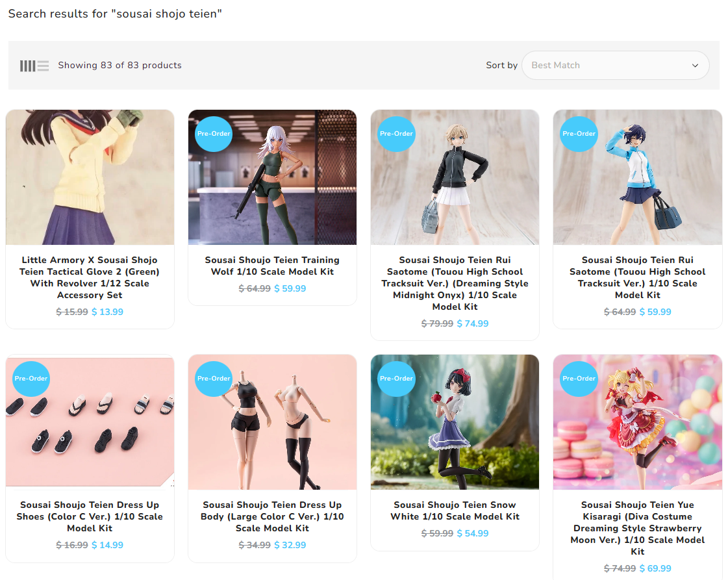Viewport: 728px width, 580px height.
Task: Open blue tracksuit Rui Saotome product image
Action: [638, 177]
